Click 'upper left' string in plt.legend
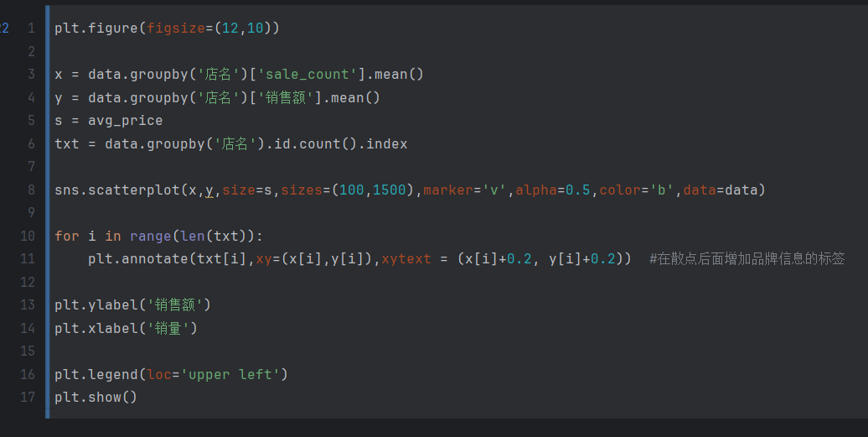Screen dimensions: 868x437 coord(230,374)
